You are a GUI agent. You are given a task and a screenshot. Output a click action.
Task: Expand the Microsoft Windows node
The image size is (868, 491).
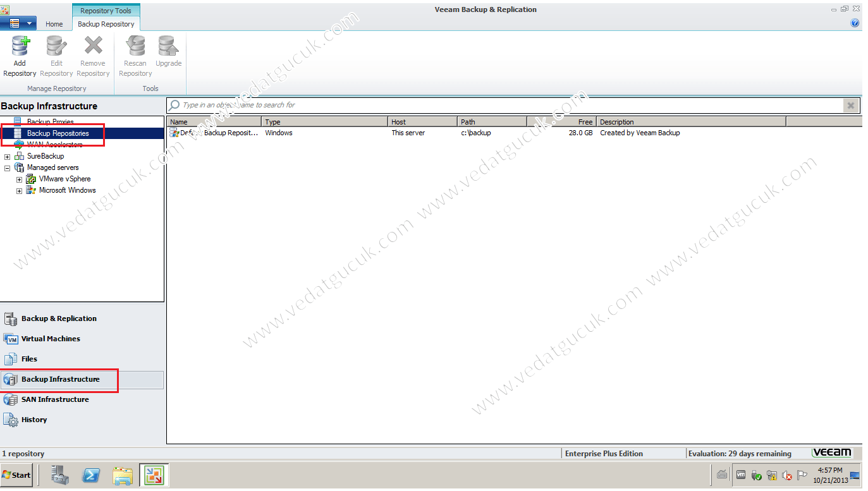tap(20, 191)
